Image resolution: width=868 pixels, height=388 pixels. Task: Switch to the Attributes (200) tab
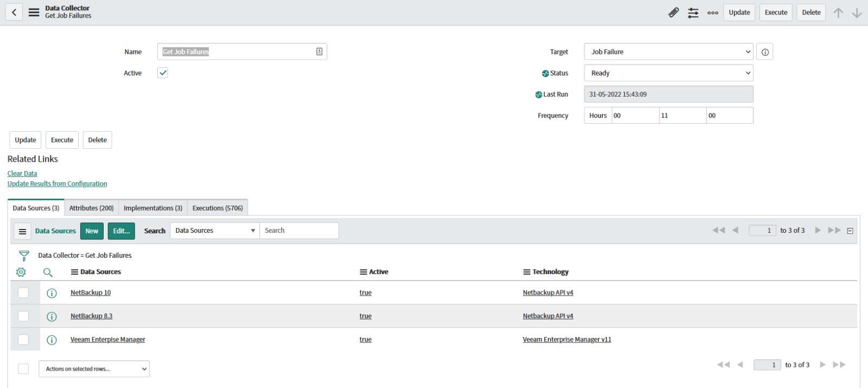click(91, 208)
